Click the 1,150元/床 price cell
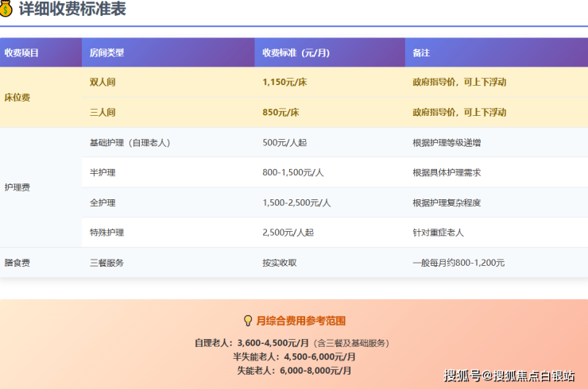Screen dimensions: 588x389 pos(330,82)
